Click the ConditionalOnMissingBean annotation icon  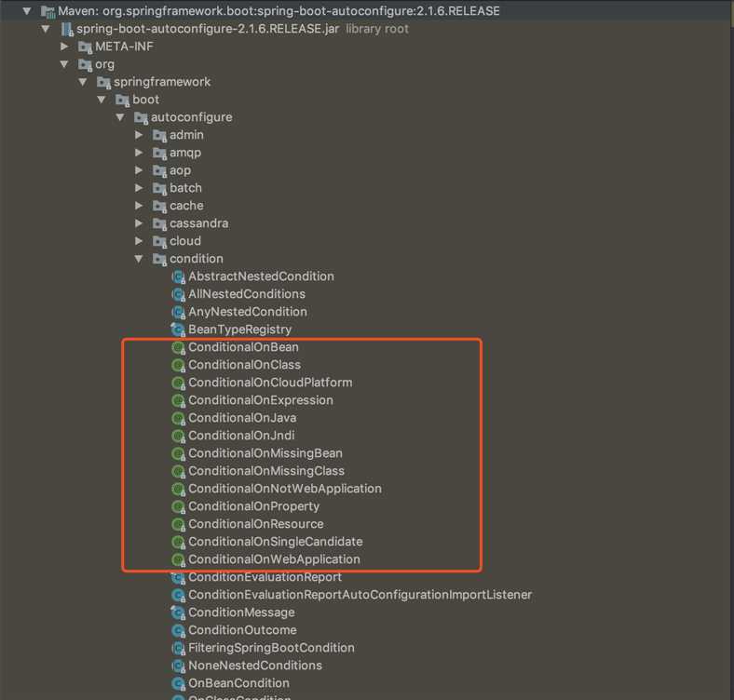pos(178,454)
